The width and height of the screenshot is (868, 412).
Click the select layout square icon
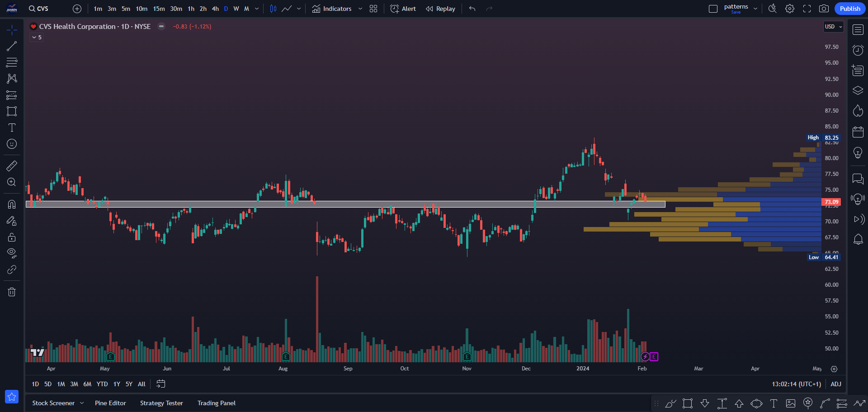(x=713, y=9)
